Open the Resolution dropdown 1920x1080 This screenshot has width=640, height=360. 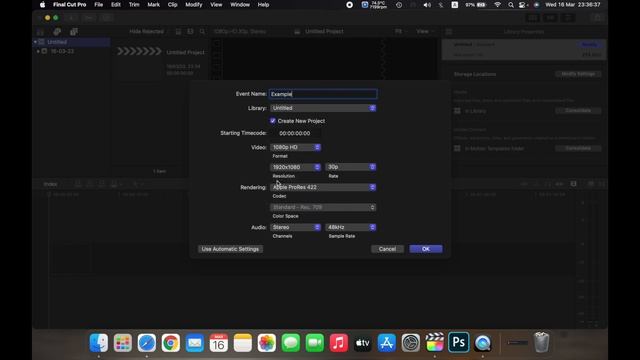point(296,167)
